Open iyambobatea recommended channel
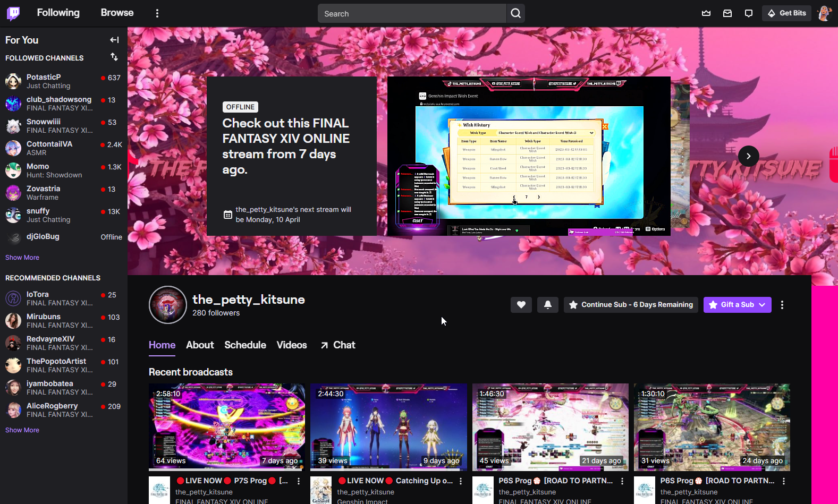This screenshot has width=838, height=504. coord(64,388)
